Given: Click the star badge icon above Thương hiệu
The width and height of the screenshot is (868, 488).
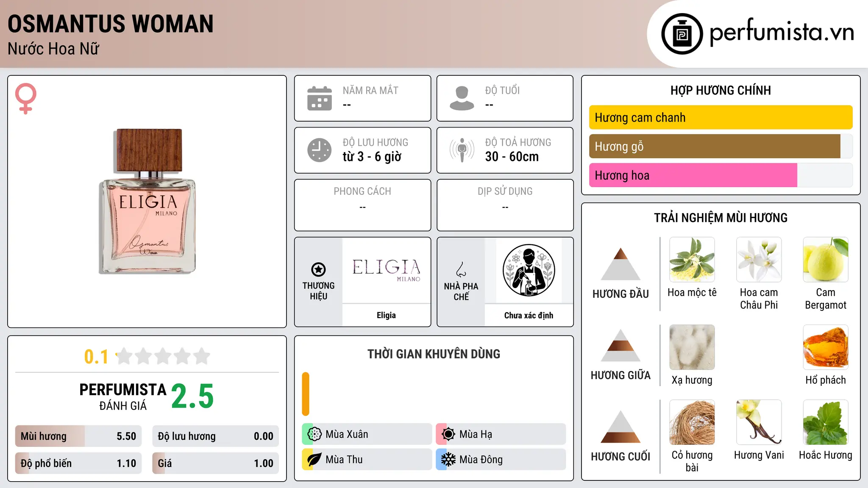Looking at the screenshot, I should pyautogui.click(x=318, y=269).
